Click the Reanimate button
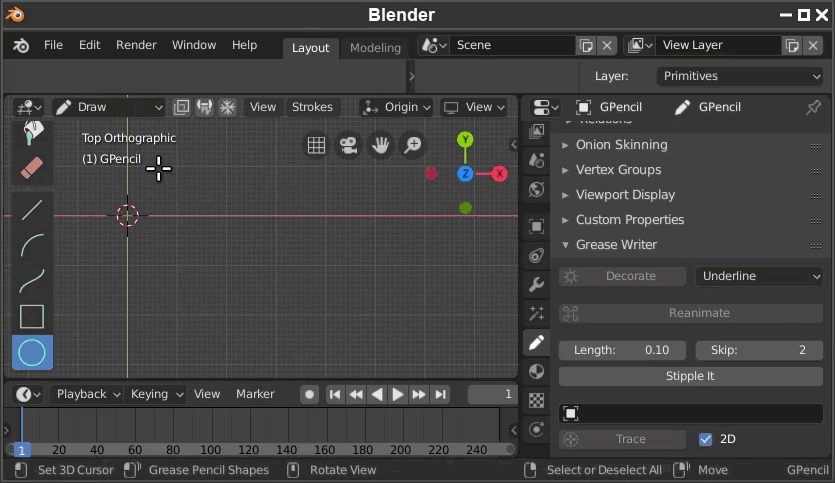This screenshot has width=835, height=483. click(691, 313)
